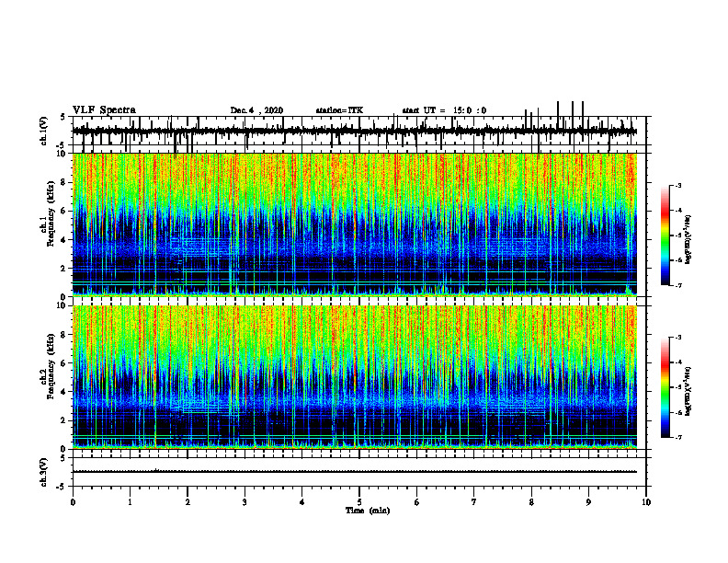Click the "Time (min)" x-axis label
The image size is (728, 563).
(x=368, y=511)
